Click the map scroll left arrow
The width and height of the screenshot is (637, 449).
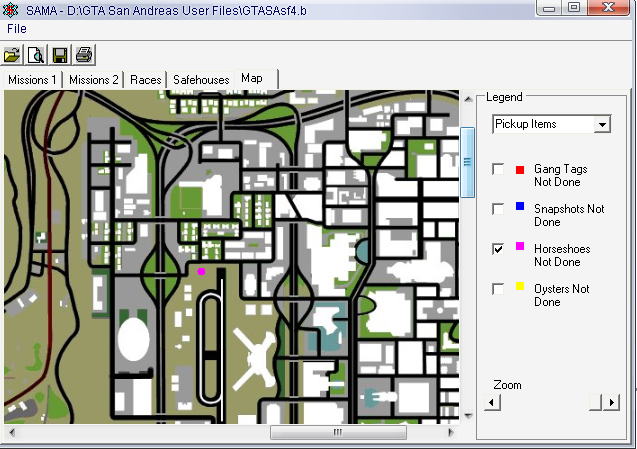click(x=12, y=432)
